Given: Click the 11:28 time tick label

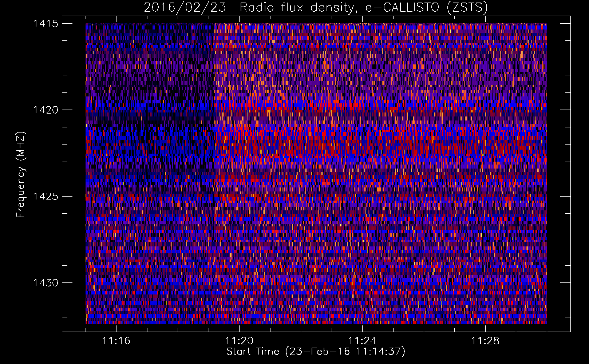Looking at the screenshot, I should [x=485, y=341].
